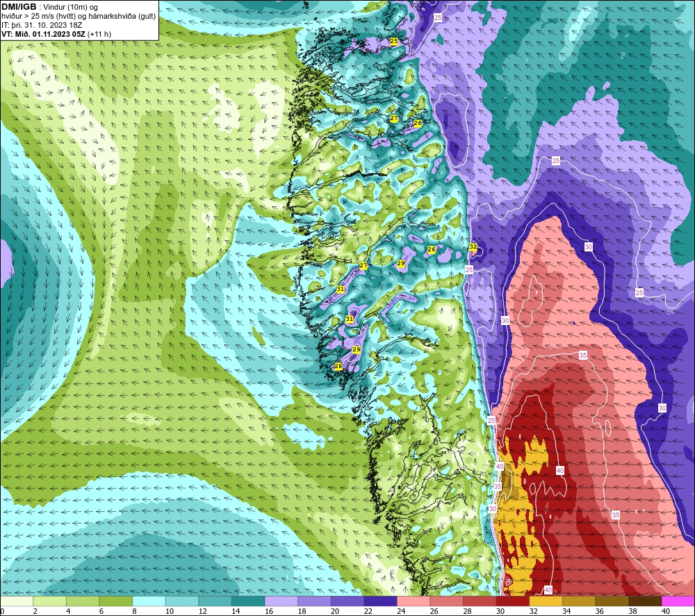The width and height of the screenshot is (695, 616).
Task: Click the yellow '25' max-gust label
Action: 393,41
